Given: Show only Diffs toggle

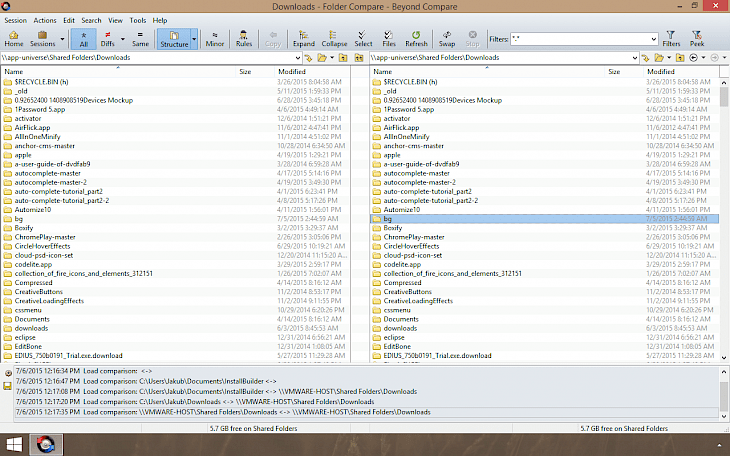Looking at the screenshot, I should click(x=108, y=39).
